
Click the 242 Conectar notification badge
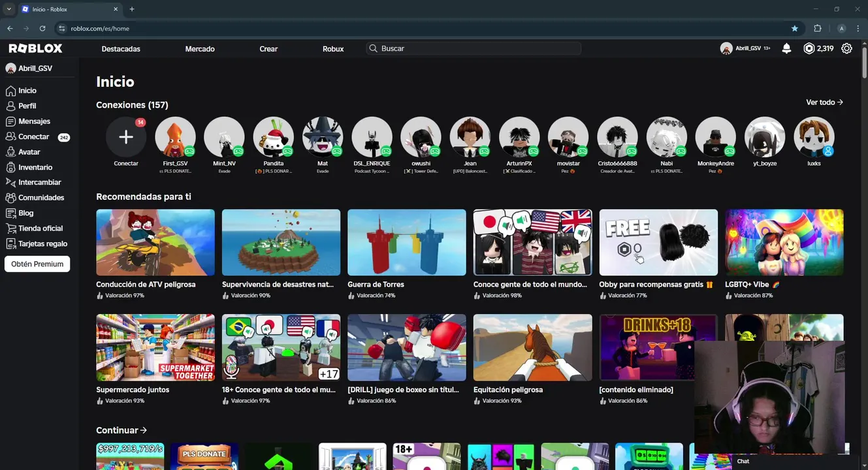pyautogui.click(x=63, y=137)
